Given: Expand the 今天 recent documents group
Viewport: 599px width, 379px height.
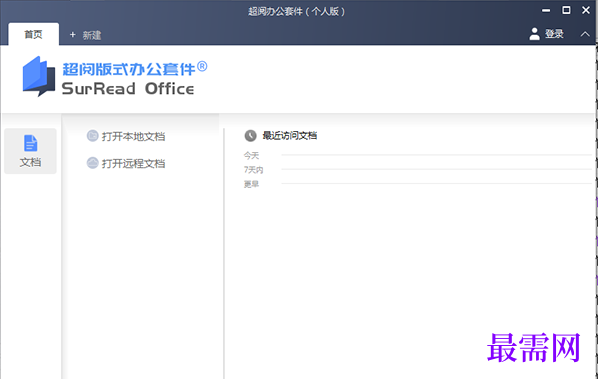Looking at the screenshot, I should coord(251,155).
